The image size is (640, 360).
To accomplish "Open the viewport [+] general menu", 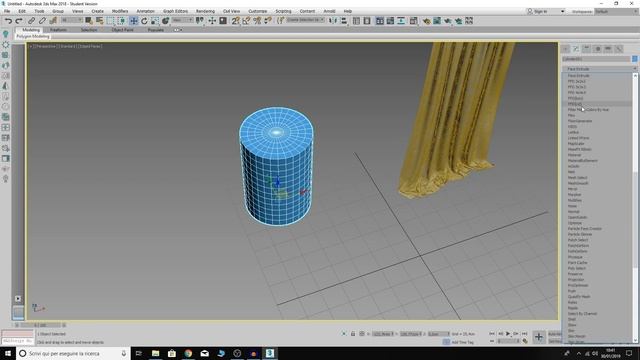I will tap(31, 47).
